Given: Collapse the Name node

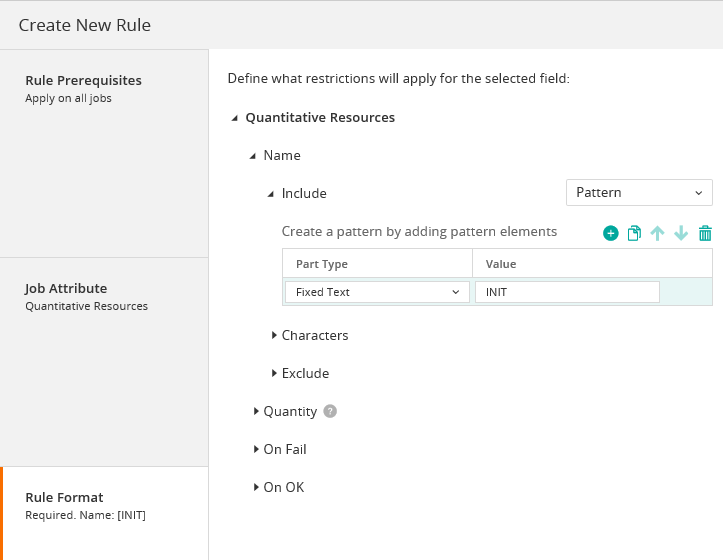Looking at the screenshot, I should point(253,156).
